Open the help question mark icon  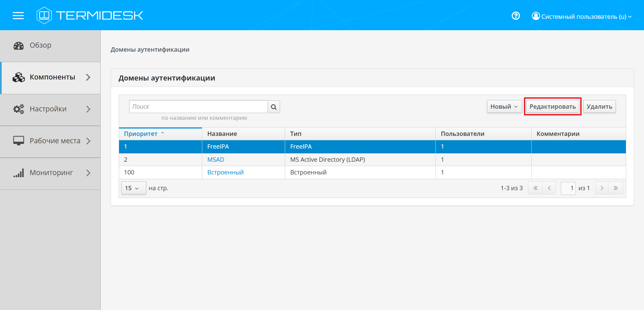click(516, 16)
